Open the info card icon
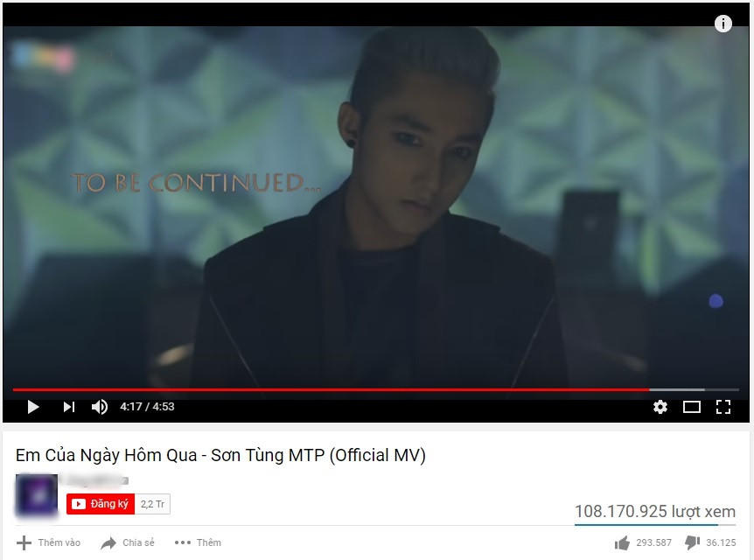 pyautogui.click(x=723, y=24)
